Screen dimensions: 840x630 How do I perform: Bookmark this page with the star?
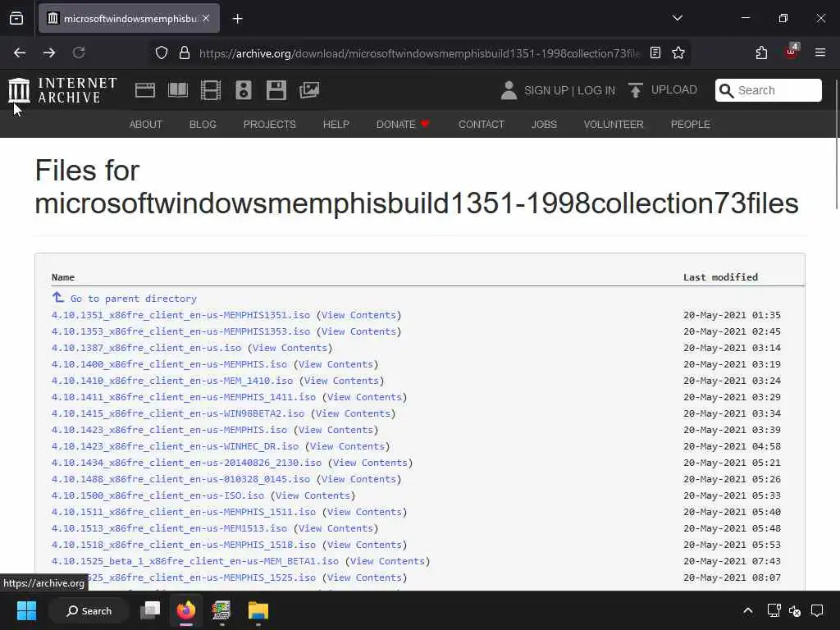pyautogui.click(x=678, y=52)
